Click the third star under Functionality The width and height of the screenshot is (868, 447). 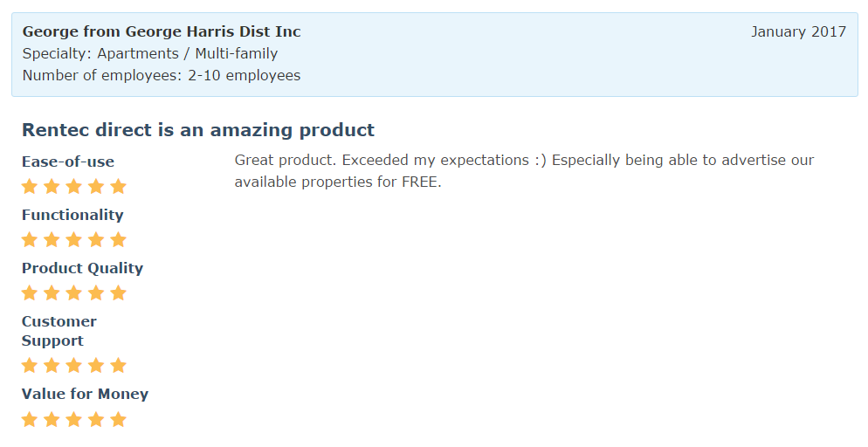coord(74,239)
